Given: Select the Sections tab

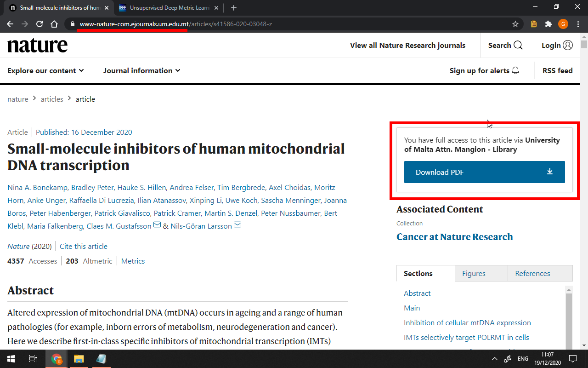Looking at the screenshot, I should [426, 273].
